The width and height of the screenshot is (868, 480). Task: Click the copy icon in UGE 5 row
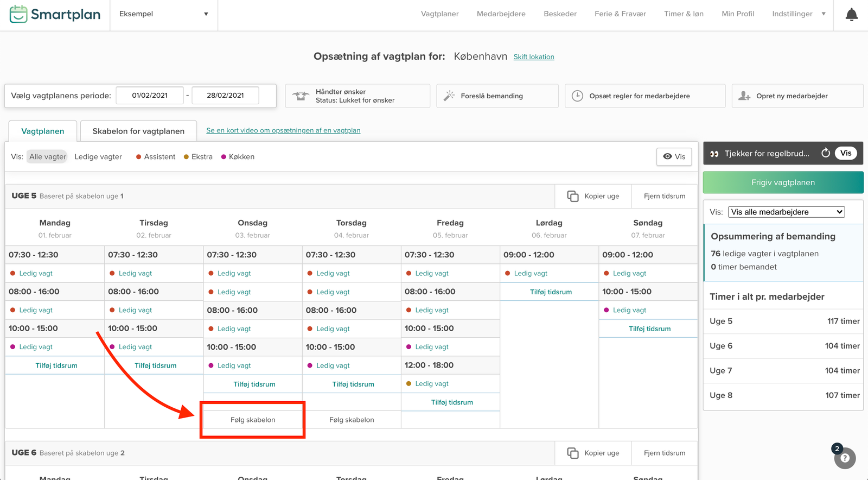[572, 196]
